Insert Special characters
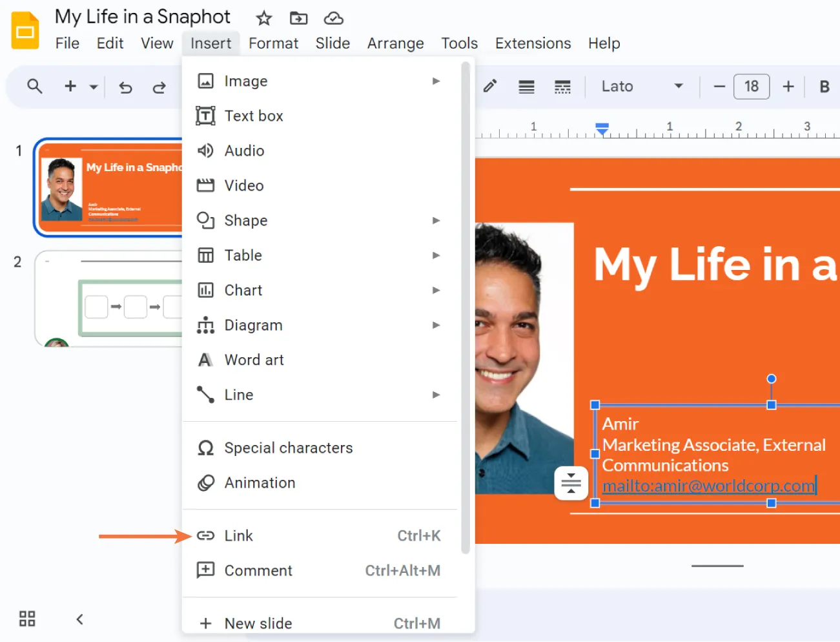 click(288, 448)
